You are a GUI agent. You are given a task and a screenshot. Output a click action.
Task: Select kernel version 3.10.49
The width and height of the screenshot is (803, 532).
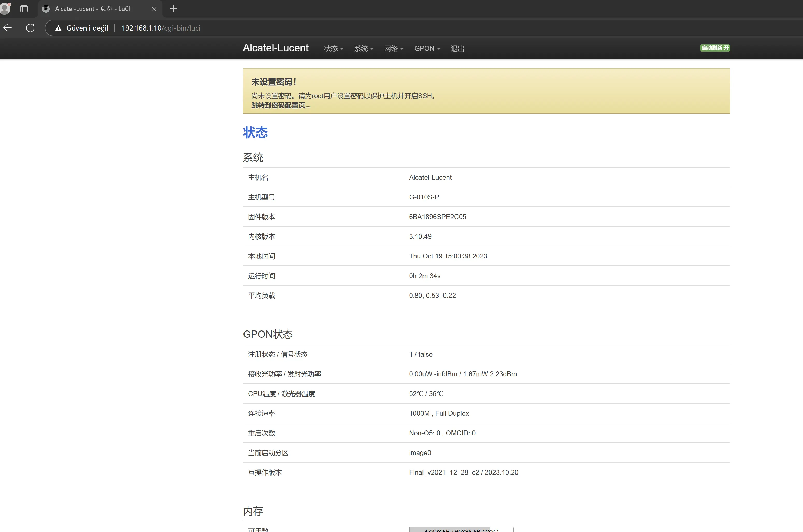[420, 236]
